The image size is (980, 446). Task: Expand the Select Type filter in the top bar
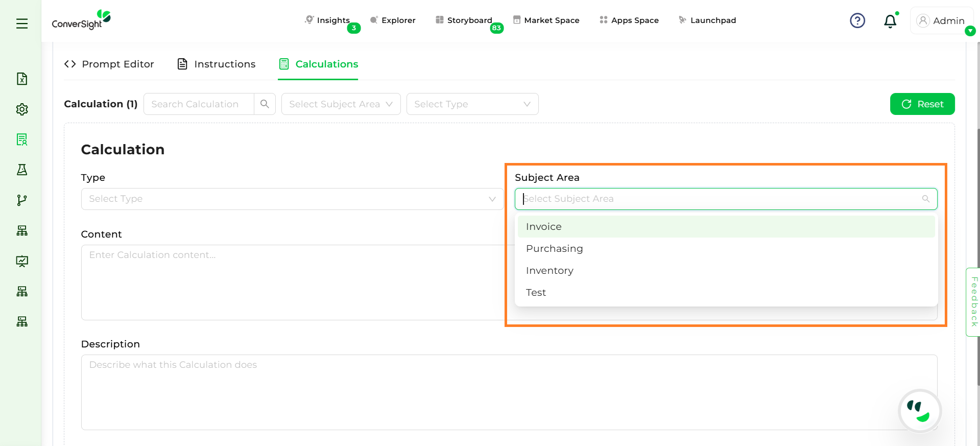click(x=472, y=104)
